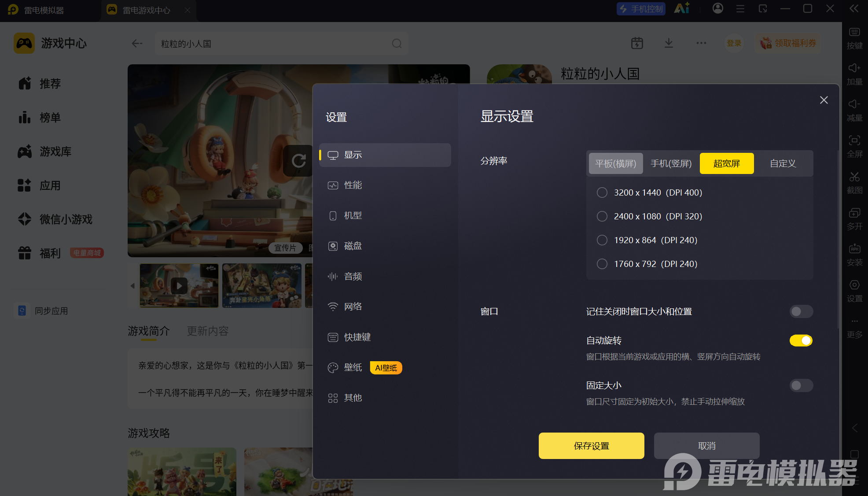Screen dimensions: 868x496
Task: Click the 手机控制 phone control button
Action: click(641, 9)
